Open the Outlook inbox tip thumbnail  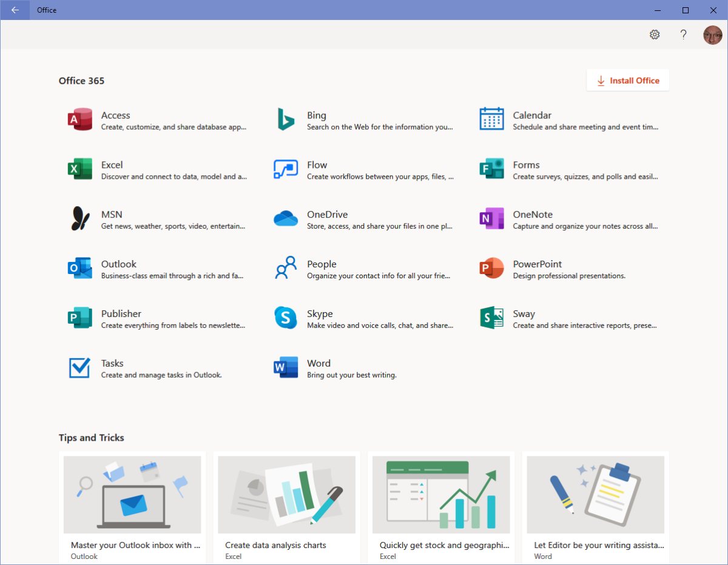132,495
